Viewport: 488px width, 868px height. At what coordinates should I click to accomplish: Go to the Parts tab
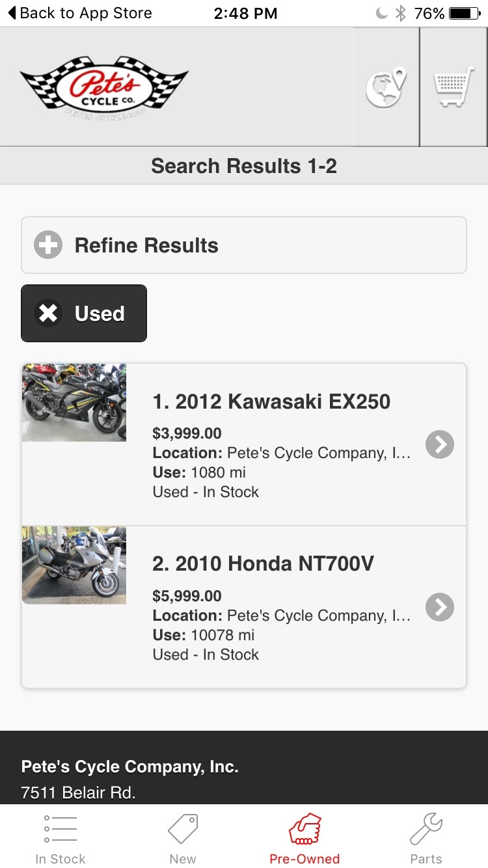pyautogui.click(x=426, y=839)
